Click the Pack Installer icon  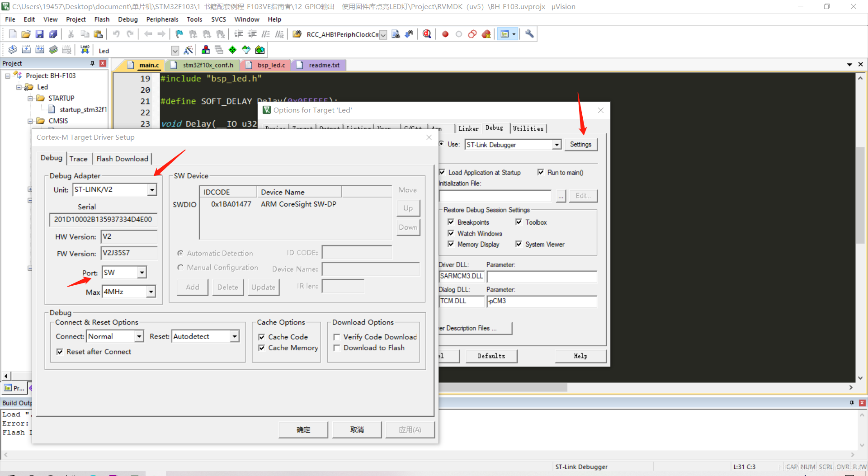pyautogui.click(x=260, y=50)
